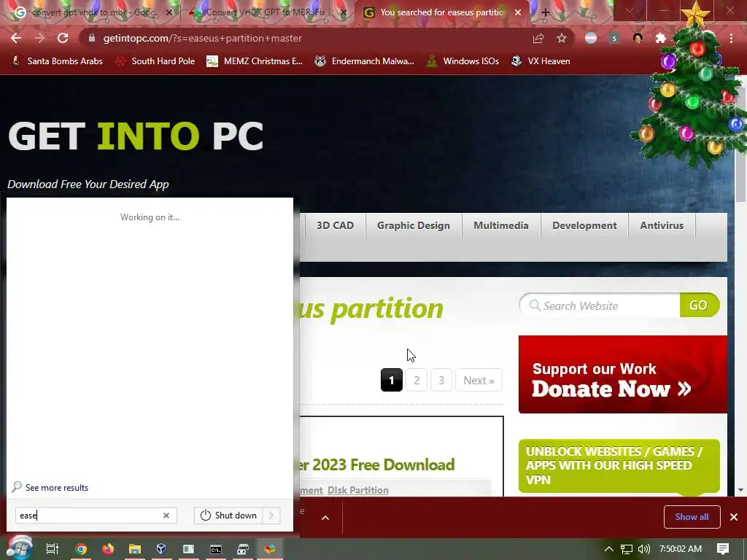Open Firefox from the taskbar
This screenshot has width=747, height=560.
[108, 549]
